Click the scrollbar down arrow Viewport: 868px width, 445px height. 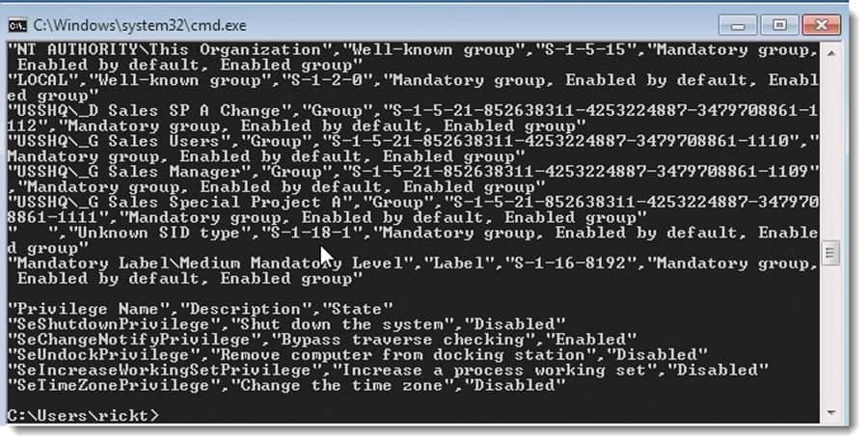coord(831,413)
